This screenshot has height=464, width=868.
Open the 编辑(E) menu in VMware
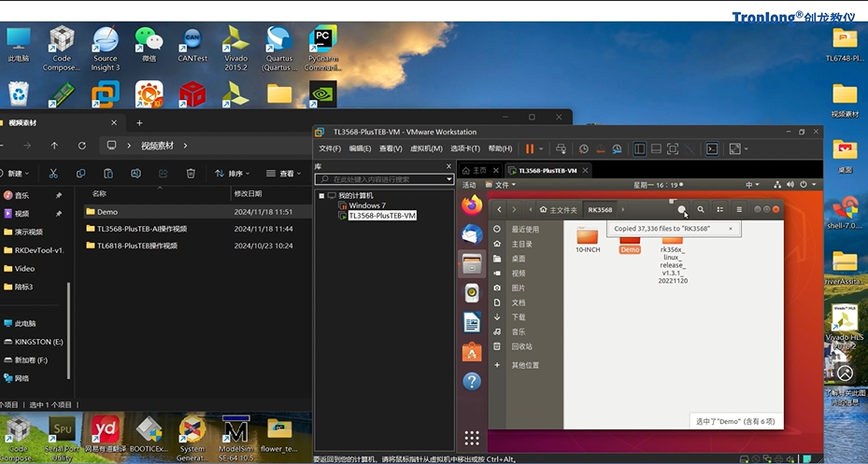360,148
